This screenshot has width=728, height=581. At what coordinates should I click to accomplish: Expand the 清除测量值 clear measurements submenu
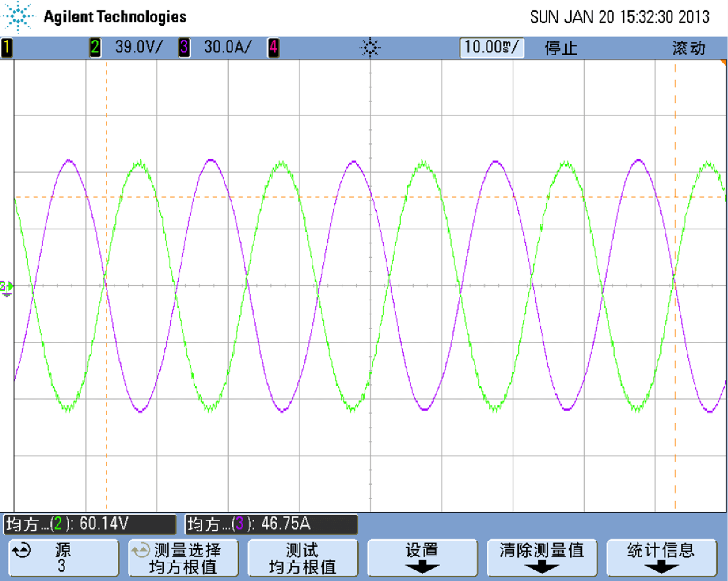coord(542,558)
